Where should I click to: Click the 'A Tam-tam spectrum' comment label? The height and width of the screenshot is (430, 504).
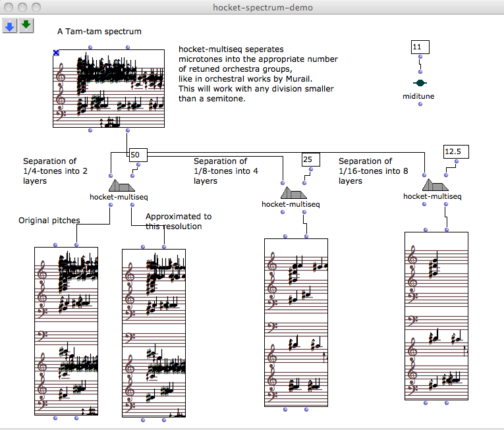click(99, 31)
